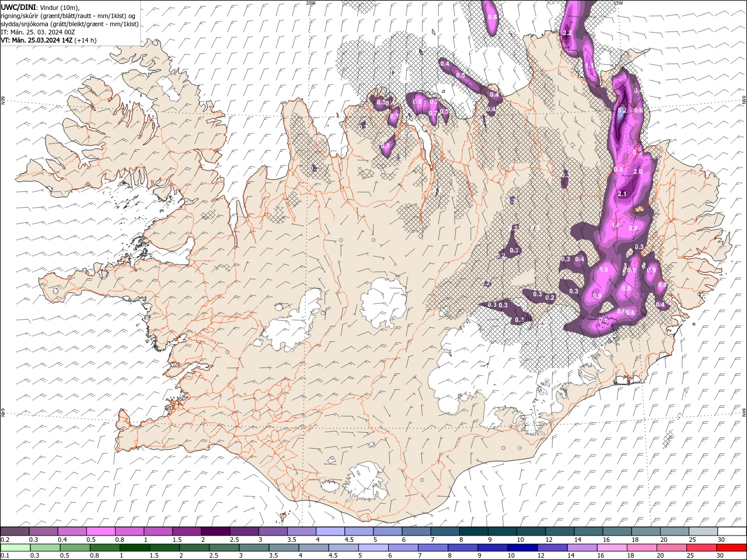Click the '15W' longitude label
The image size is (747, 560).
coord(618,3)
